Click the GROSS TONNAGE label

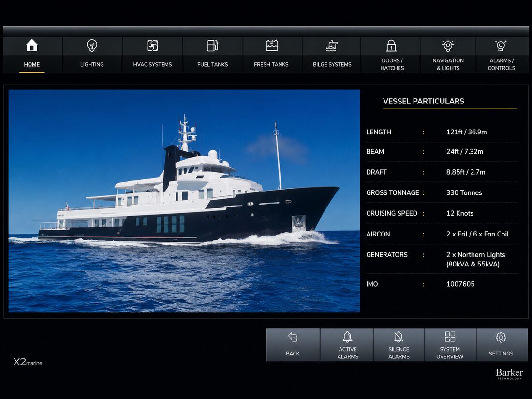[x=393, y=192]
